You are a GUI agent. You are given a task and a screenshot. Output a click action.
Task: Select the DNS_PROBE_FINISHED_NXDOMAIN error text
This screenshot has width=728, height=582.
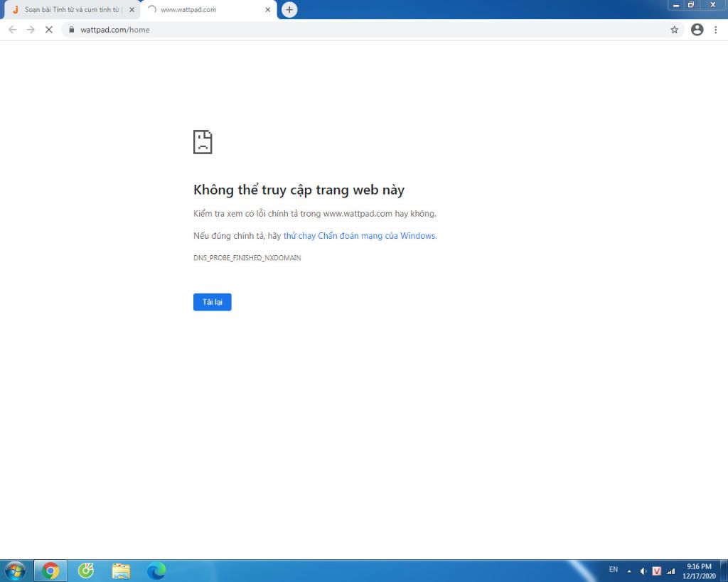pyautogui.click(x=247, y=258)
